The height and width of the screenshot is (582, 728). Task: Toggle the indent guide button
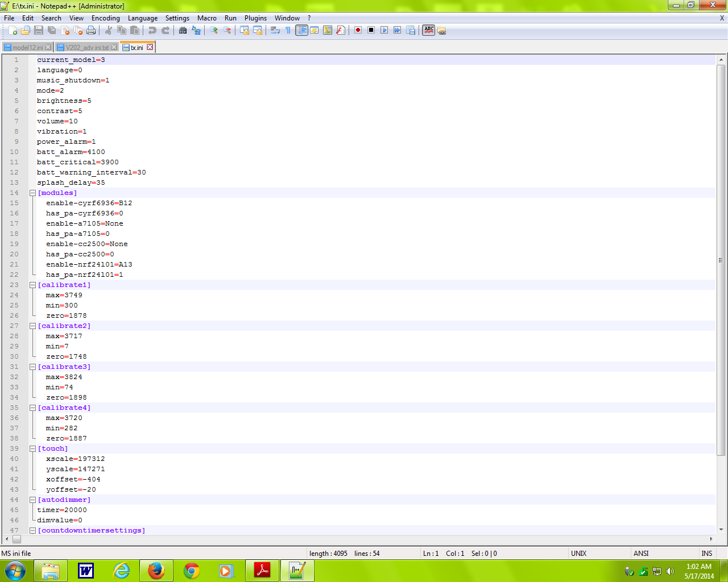301,30
